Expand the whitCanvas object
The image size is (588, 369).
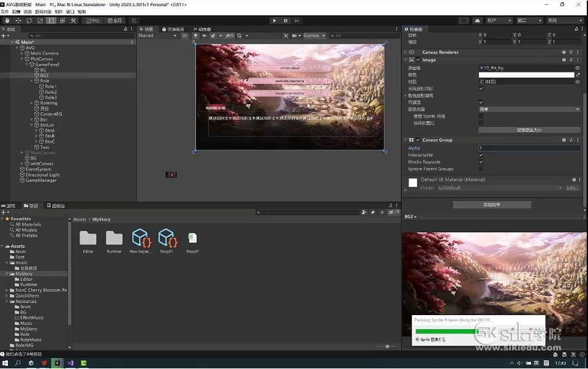click(x=22, y=164)
